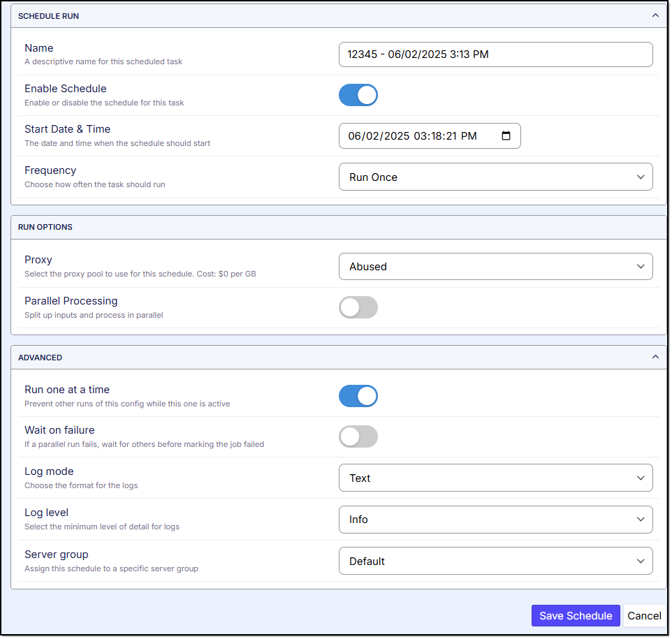The height and width of the screenshot is (639, 672).
Task: Disable the Run one at a time switch
Action: (x=358, y=396)
